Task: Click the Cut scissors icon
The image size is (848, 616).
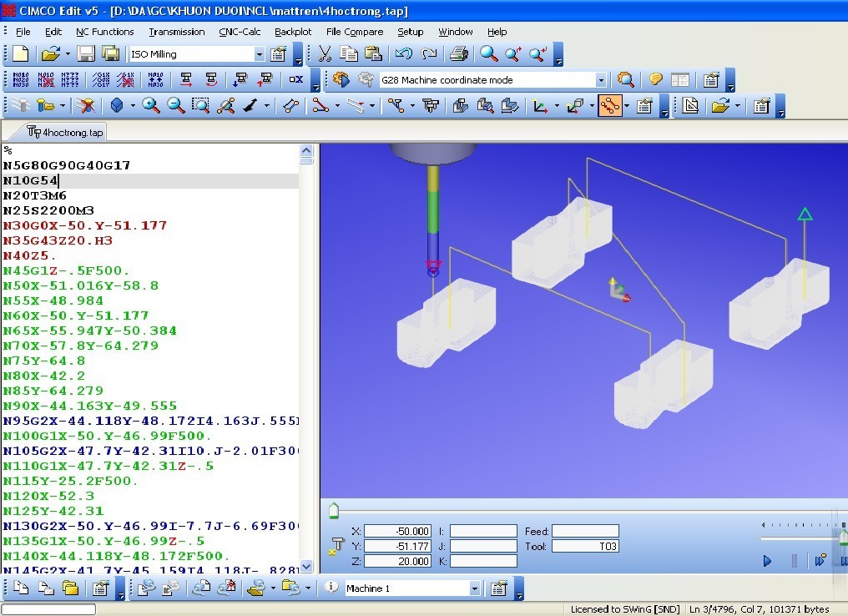Action: coord(325,54)
